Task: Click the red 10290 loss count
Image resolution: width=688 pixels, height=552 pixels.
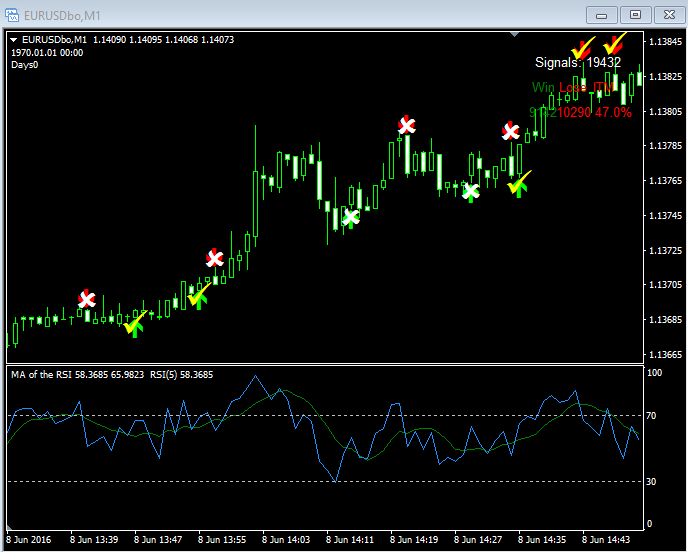Action: click(x=574, y=112)
